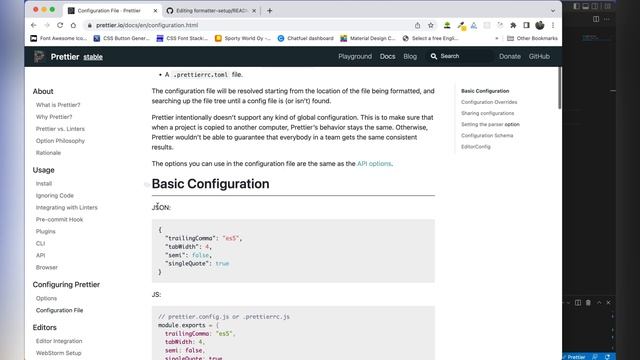Open the CSS Button Generator bookmark
Viewport: 640px width, 360px height.
coord(122,38)
